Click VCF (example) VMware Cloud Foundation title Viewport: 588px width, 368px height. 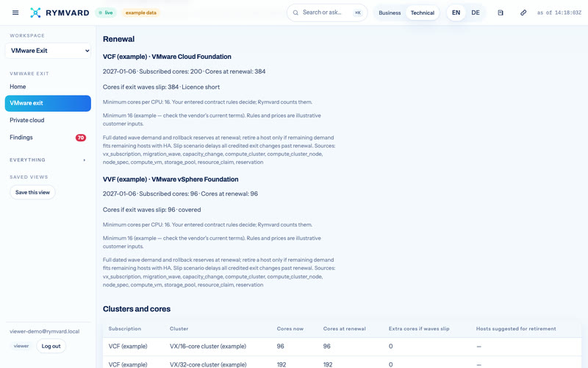(x=167, y=57)
